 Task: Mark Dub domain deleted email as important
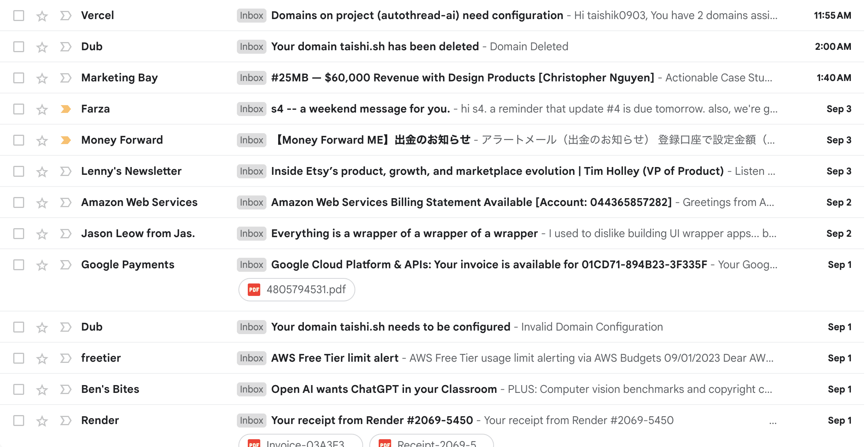66,47
